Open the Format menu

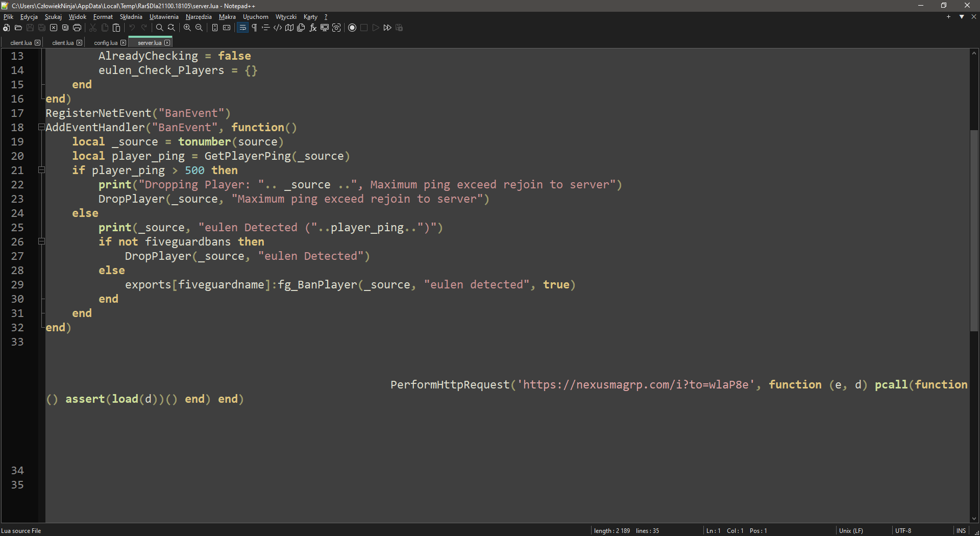(x=103, y=17)
